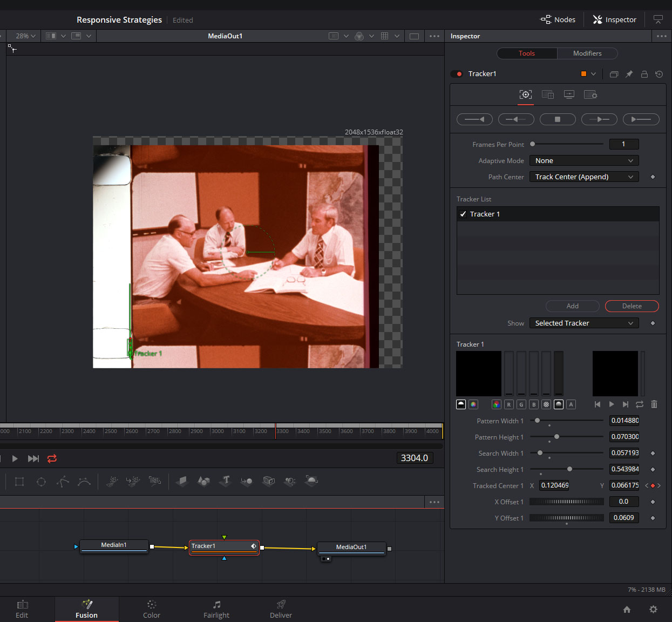Open the Display Options tab icon
Viewport: 672px width, 622px height.
569,94
